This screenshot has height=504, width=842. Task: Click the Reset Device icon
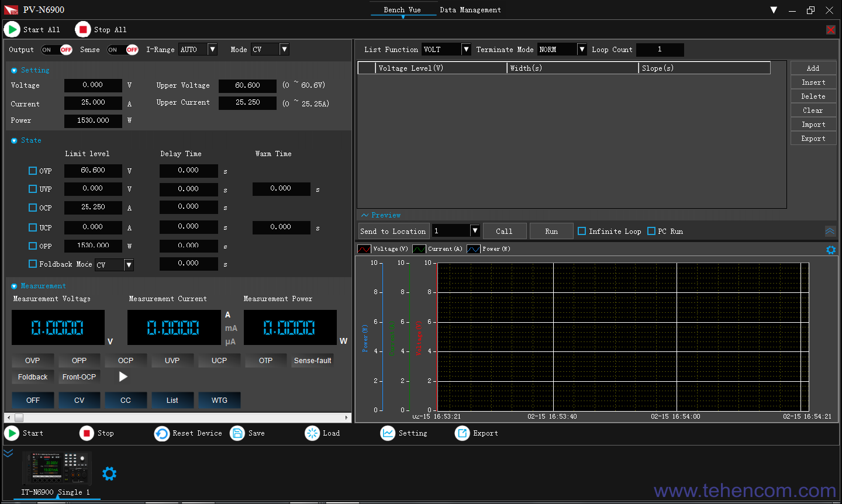[x=161, y=433]
